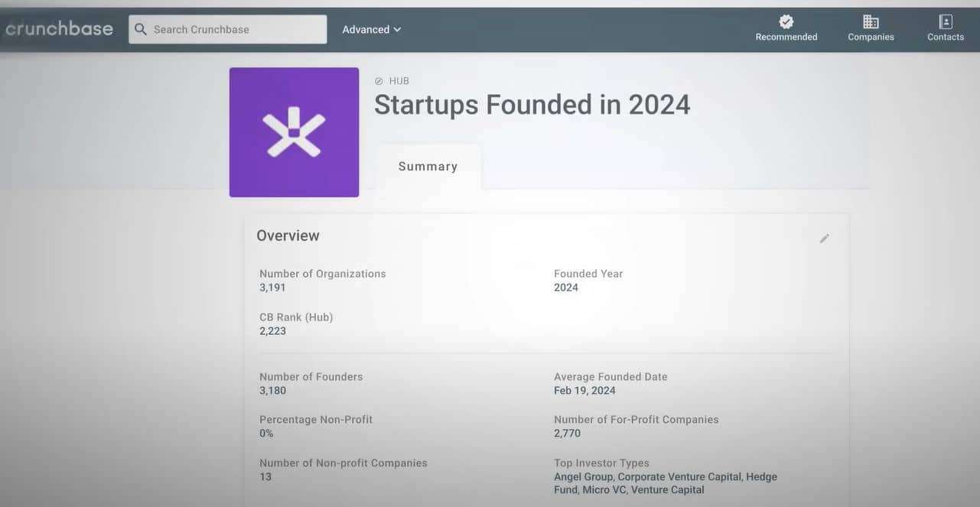Click the Crunchbase logo in the header
Image resolution: width=980 pixels, height=507 pixels.
coord(59,29)
